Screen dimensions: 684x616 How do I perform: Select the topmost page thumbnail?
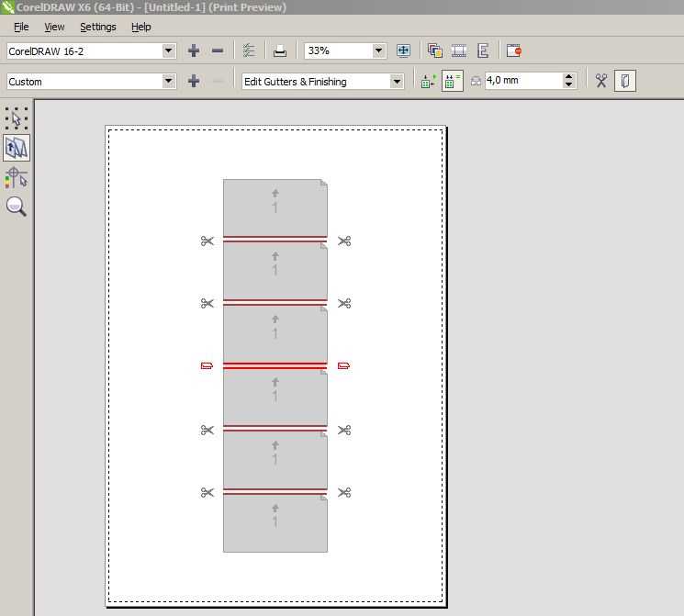pyautogui.click(x=275, y=207)
